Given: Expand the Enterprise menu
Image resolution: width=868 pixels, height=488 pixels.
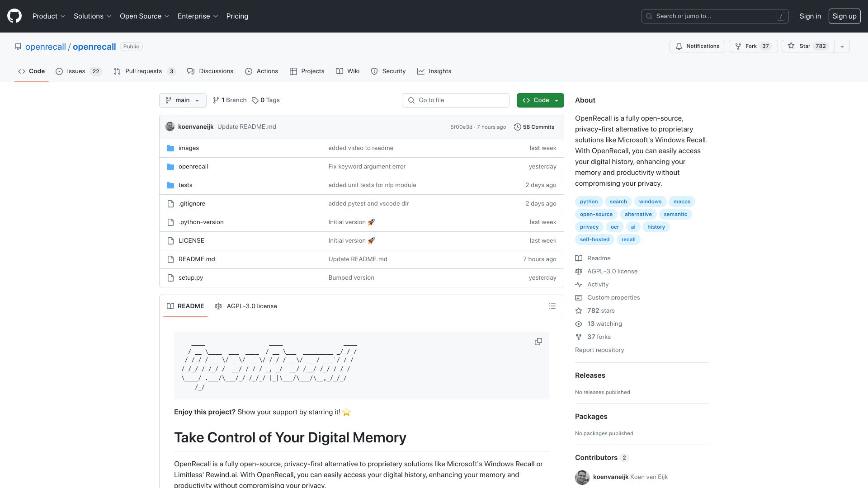Looking at the screenshot, I should 198,16.
